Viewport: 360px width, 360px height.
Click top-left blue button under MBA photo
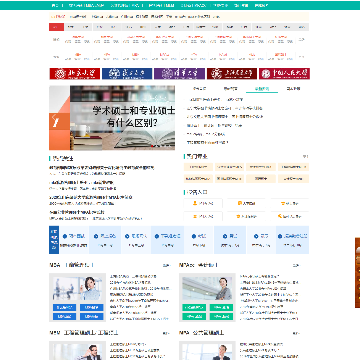tap(64, 307)
